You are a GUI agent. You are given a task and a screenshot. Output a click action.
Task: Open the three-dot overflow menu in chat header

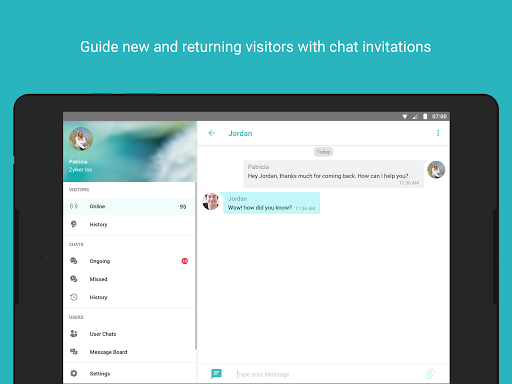point(438,133)
